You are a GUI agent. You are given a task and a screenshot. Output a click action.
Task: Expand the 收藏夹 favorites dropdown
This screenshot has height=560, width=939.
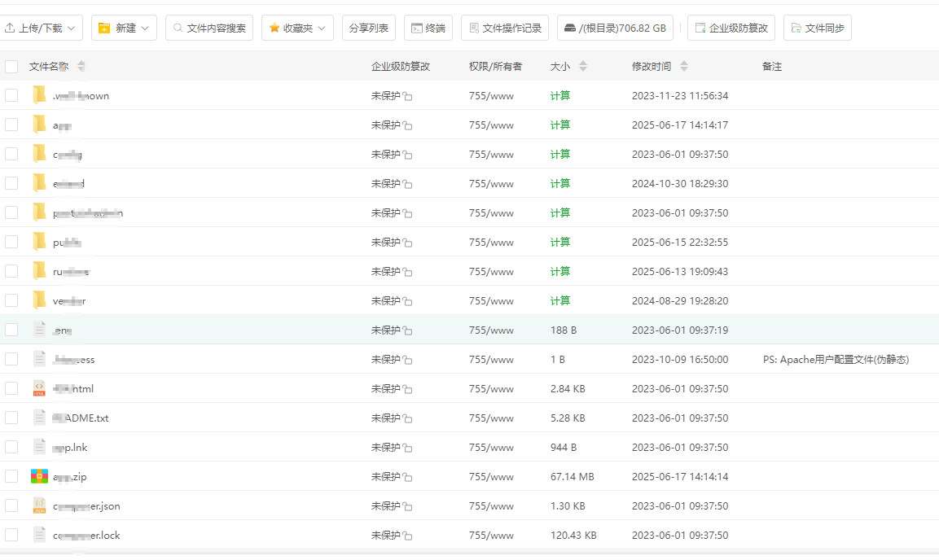297,28
